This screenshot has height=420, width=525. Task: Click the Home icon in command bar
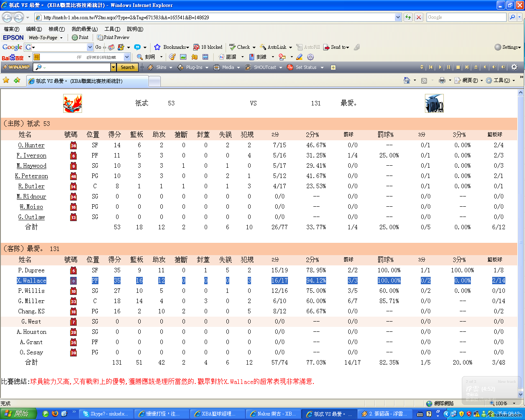[x=407, y=80]
